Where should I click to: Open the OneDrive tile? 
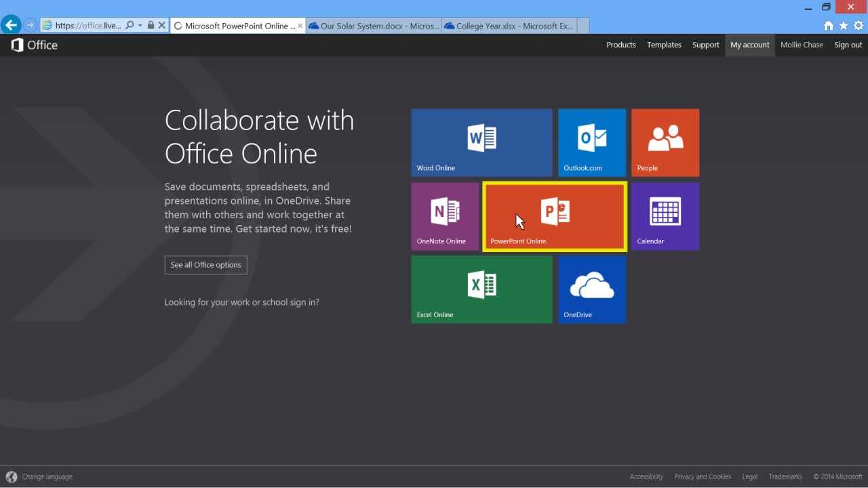[592, 289]
